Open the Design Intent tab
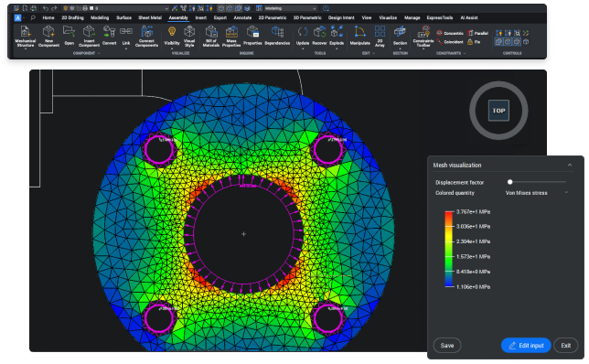 pos(341,17)
